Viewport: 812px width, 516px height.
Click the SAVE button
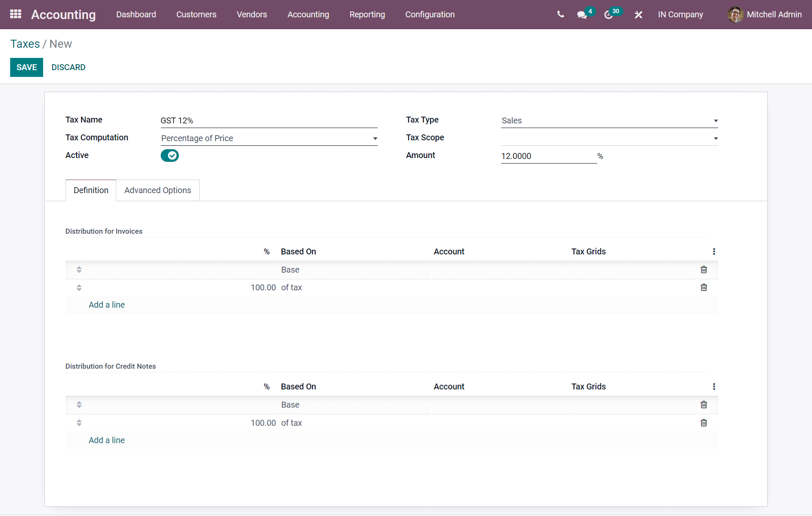point(27,67)
